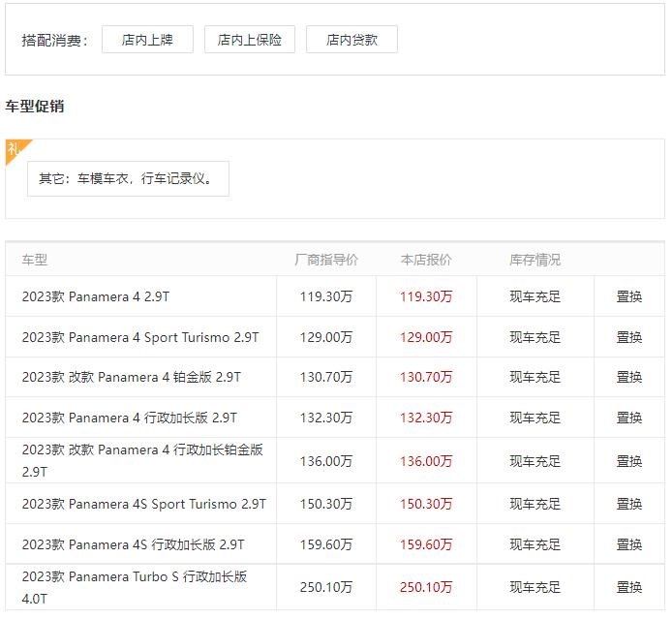The width and height of the screenshot is (672, 620).
Task: Click the 店内上牌 option button
Action: pos(147,40)
